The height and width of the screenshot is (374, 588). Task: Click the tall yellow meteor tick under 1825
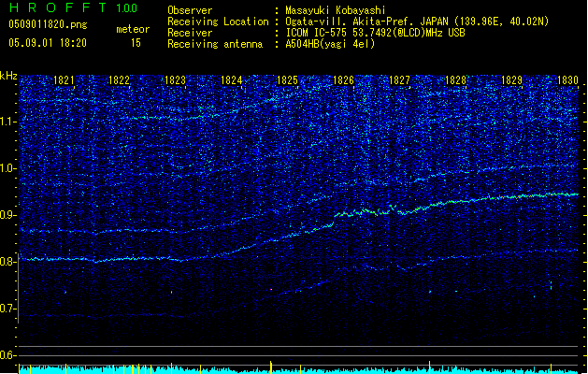(271, 367)
